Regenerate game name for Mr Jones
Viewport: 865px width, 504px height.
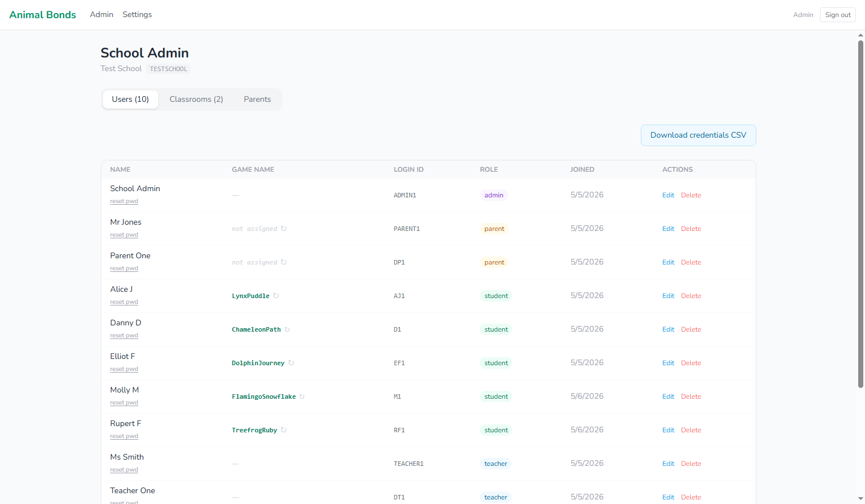tap(283, 229)
